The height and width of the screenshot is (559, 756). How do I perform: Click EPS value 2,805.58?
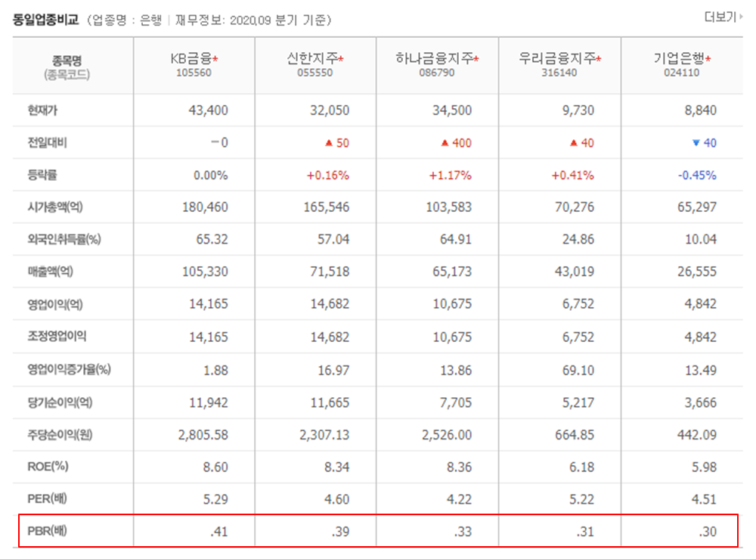pyautogui.click(x=203, y=434)
